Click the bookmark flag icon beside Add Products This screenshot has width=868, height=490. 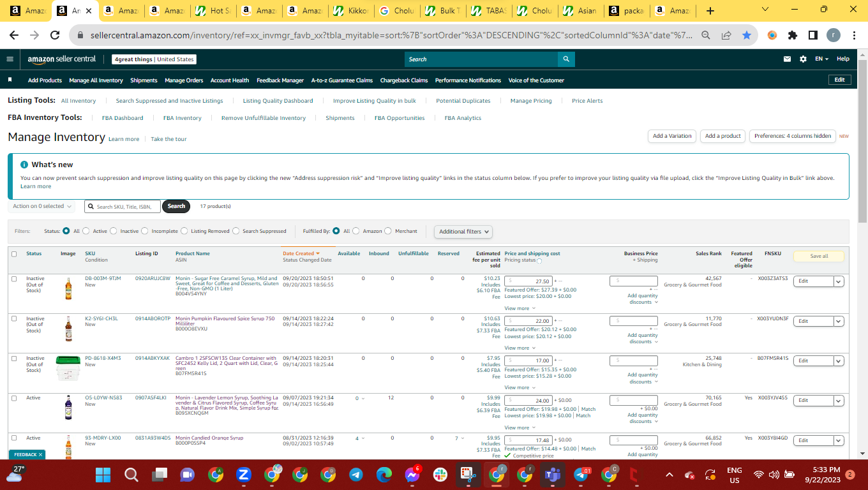click(x=10, y=80)
